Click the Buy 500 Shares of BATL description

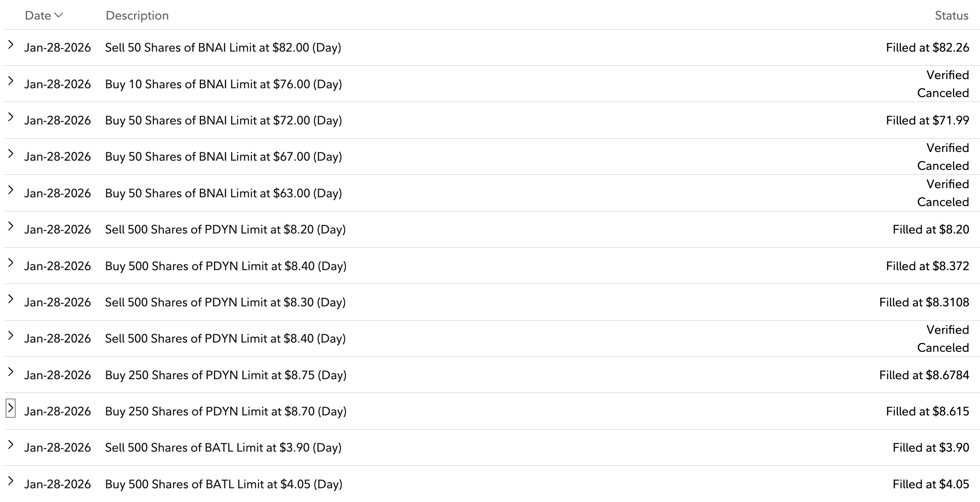coord(224,484)
